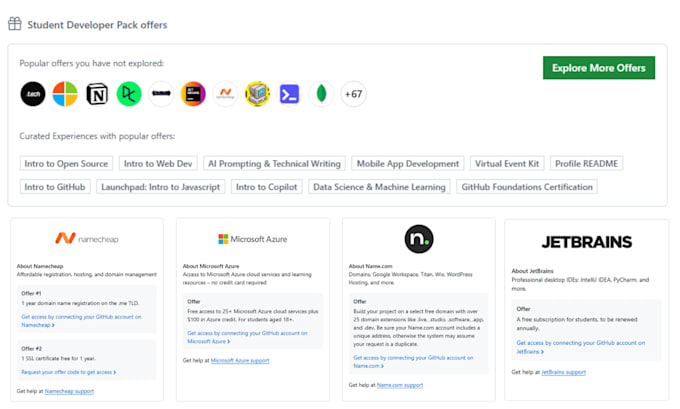Select the Virtual Event Kit experience

[507, 164]
